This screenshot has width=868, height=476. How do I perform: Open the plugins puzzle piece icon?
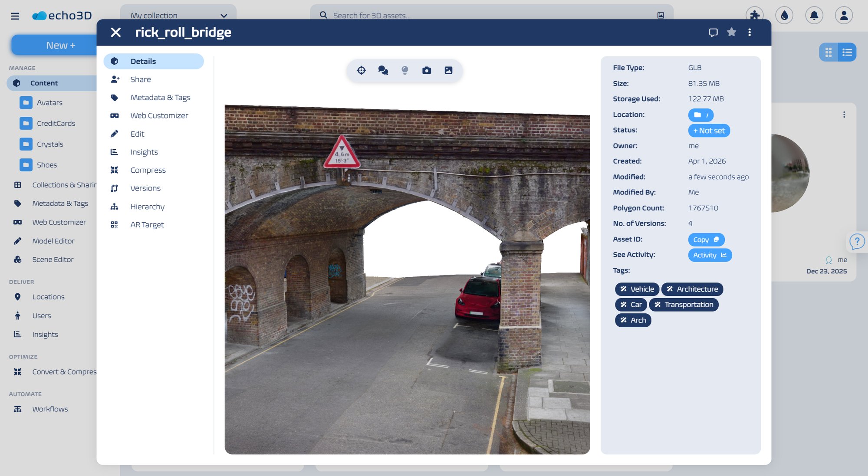pos(754,15)
